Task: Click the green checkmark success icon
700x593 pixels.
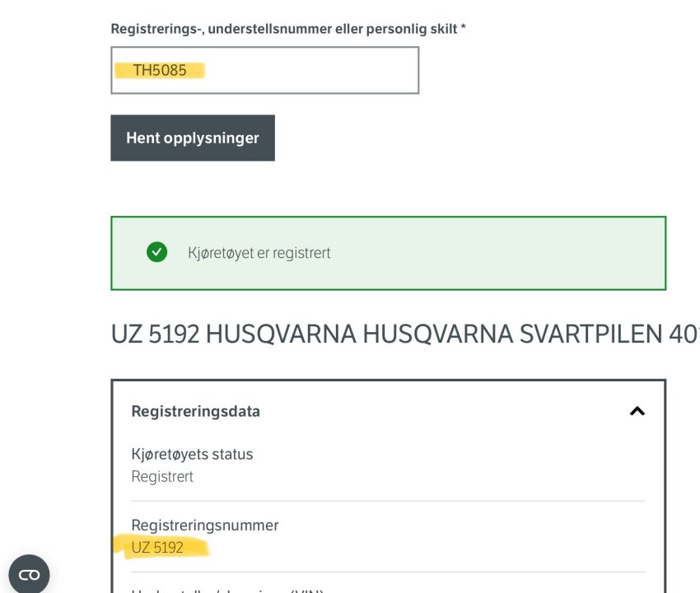Action: pyautogui.click(x=156, y=252)
